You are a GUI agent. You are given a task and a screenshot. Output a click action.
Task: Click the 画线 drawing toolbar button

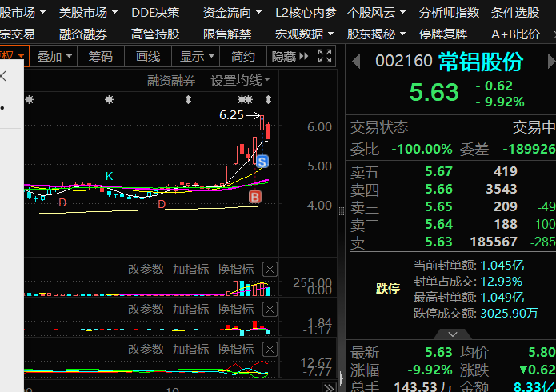point(148,57)
